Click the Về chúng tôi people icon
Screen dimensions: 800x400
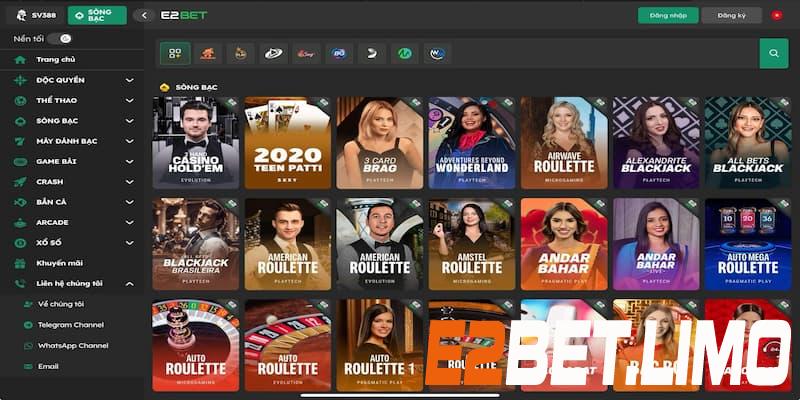pos(28,304)
